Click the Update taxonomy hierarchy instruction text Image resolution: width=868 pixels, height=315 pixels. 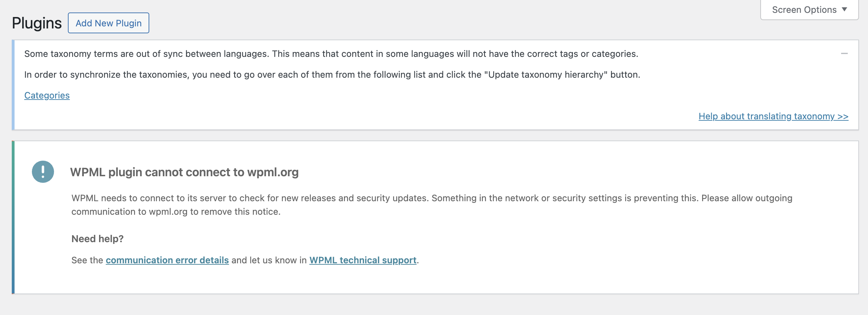332,75
